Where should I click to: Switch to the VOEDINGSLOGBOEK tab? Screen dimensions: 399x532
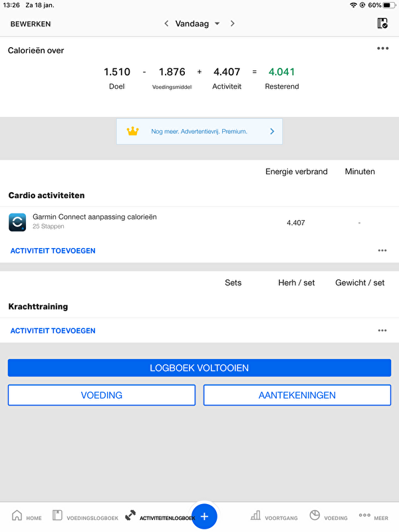click(x=86, y=516)
